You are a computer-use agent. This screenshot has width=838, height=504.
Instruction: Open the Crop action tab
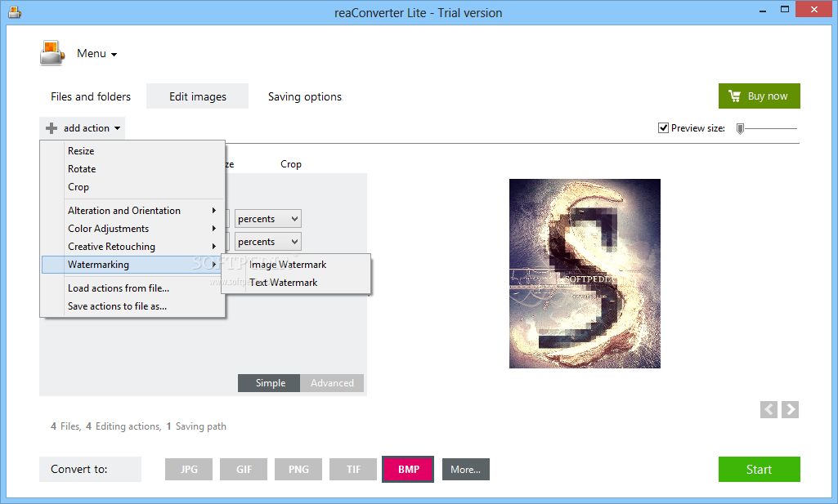click(291, 164)
